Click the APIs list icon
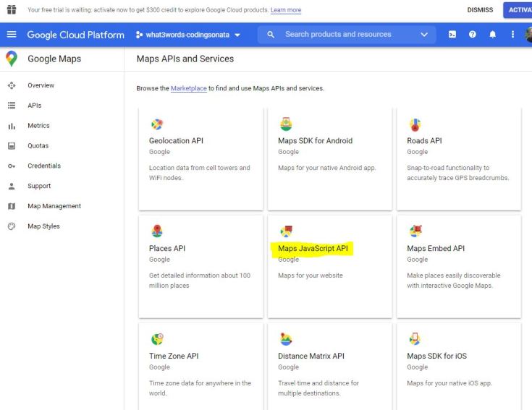Viewport: 532px width, 410px height. click(12, 106)
